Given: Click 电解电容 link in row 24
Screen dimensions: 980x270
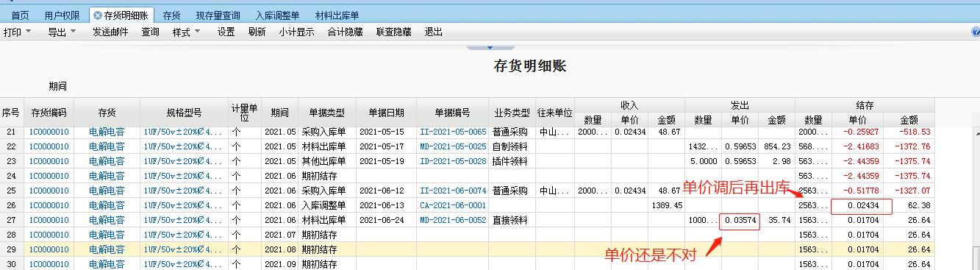Looking at the screenshot, I should 107,176.
